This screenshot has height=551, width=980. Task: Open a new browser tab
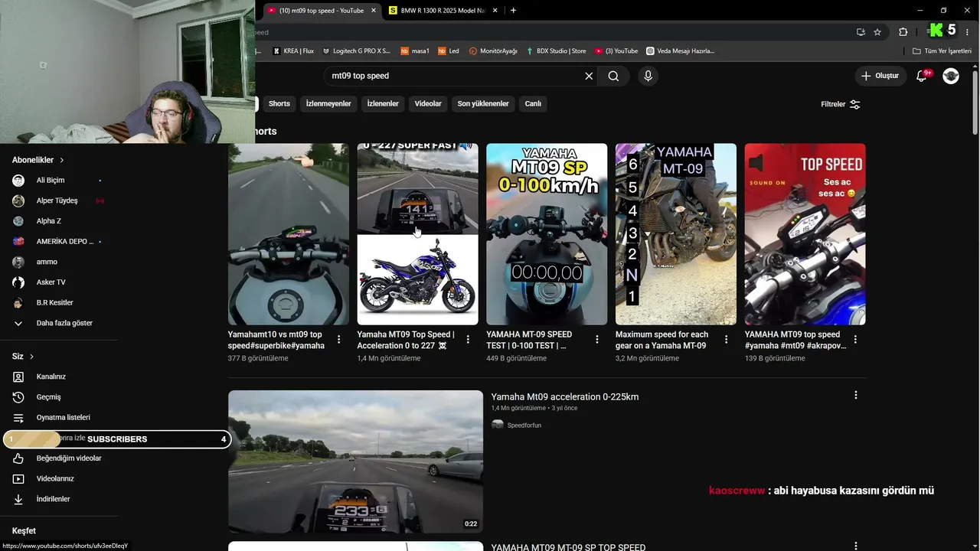pos(513,10)
